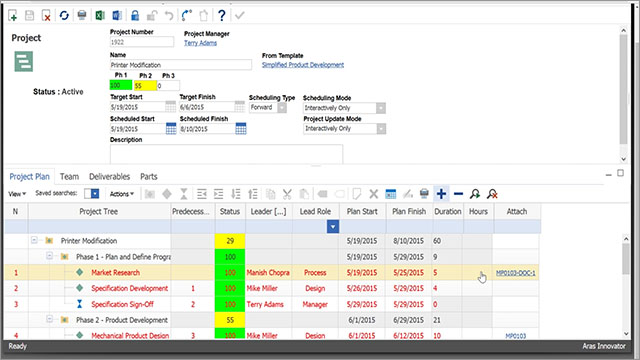The width and height of the screenshot is (640, 360).
Task: Click the indent icon in grid toolbar
Action: point(219,194)
